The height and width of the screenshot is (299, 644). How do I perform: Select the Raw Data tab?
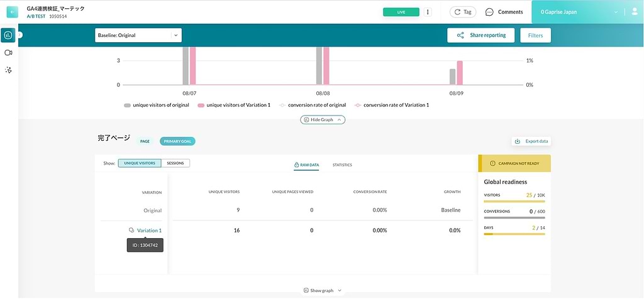pos(306,165)
